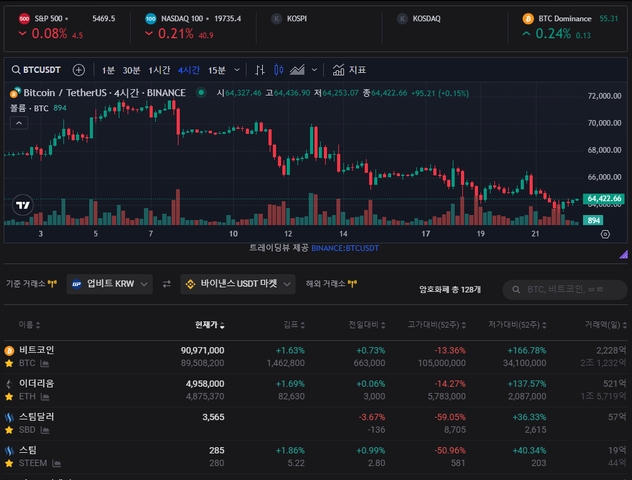632x480 pixels.
Task: Open the 이더리움 row name
Action: (x=37, y=383)
